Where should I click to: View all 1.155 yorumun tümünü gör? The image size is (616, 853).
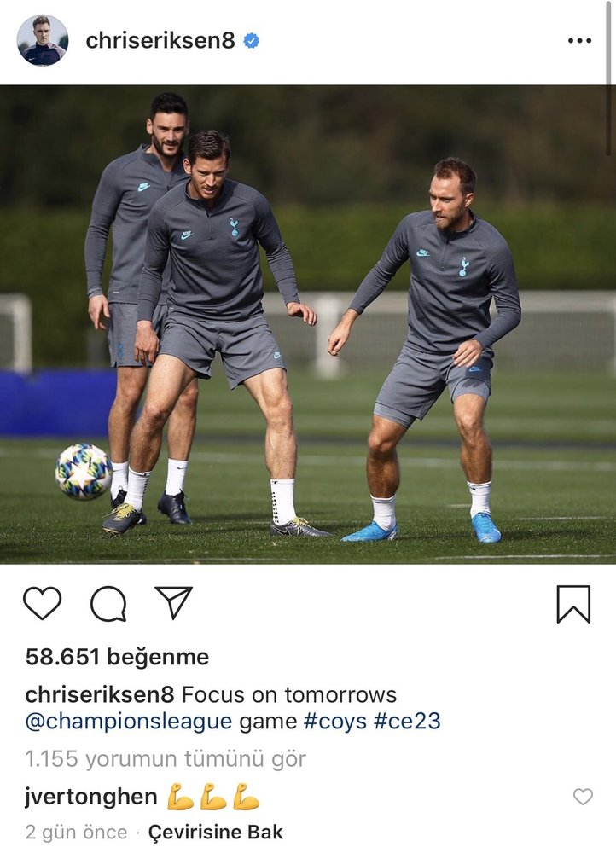pyautogui.click(x=166, y=758)
